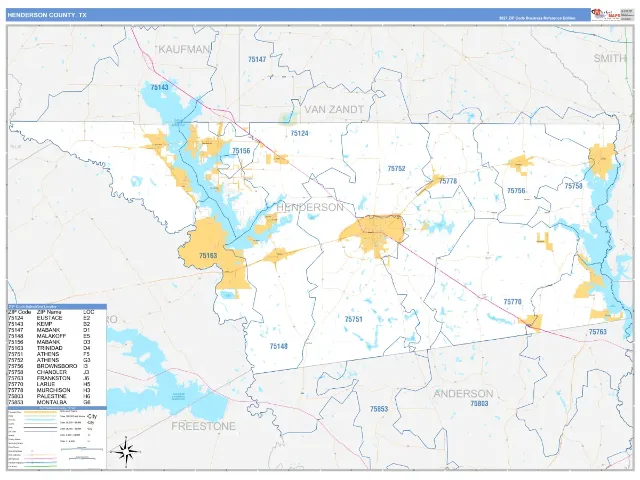The image size is (640, 480).
Task: Click the SMITH county label
Action: (x=609, y=58)
